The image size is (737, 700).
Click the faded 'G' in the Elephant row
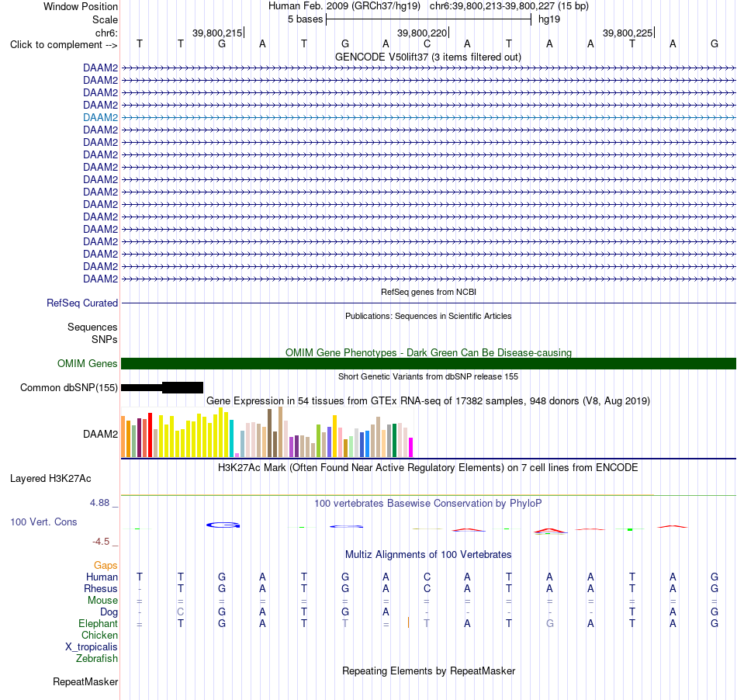549,623
